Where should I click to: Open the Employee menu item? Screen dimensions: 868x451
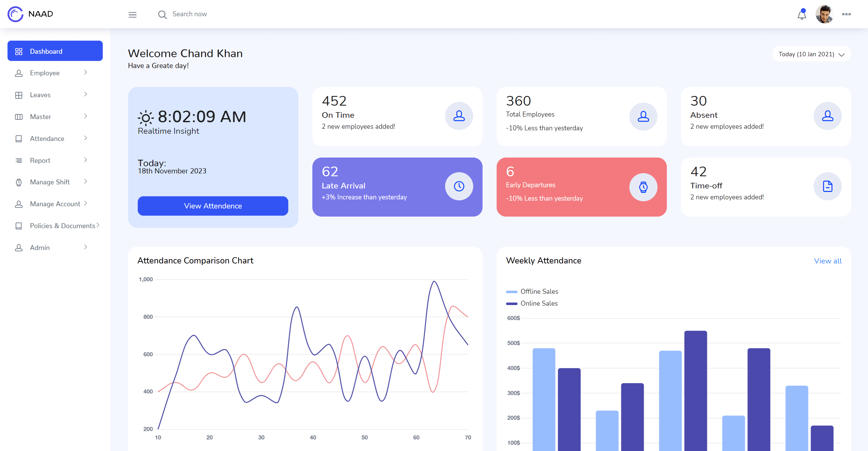[55, 73]
